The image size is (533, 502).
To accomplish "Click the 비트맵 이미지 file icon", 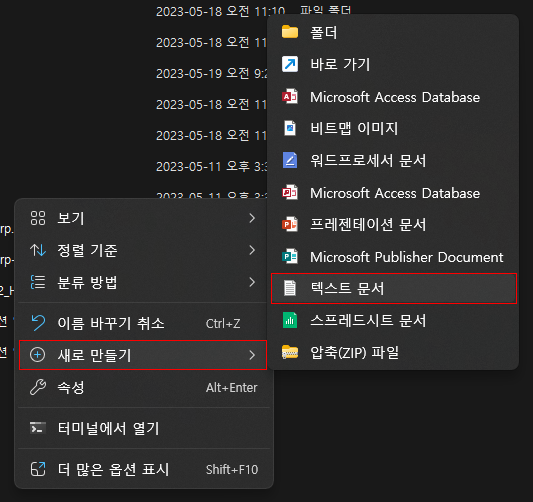I will click(x=290, y=128).
